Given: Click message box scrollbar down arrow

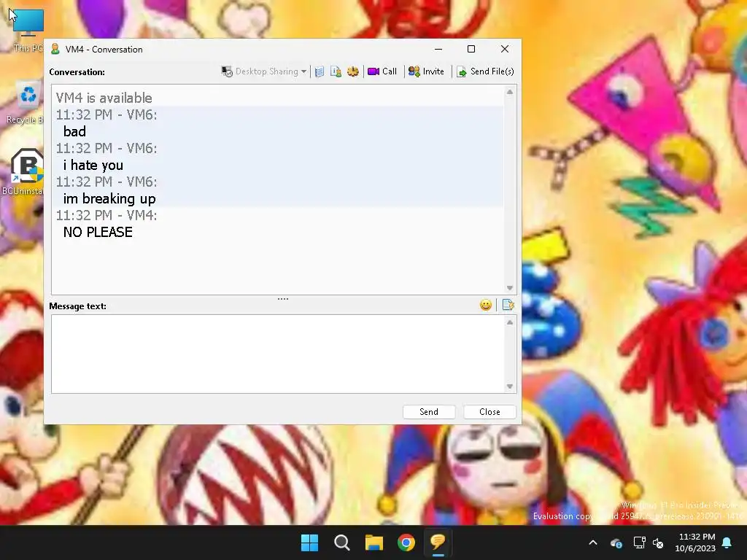Looking at the screenshot, I should 510,386.
